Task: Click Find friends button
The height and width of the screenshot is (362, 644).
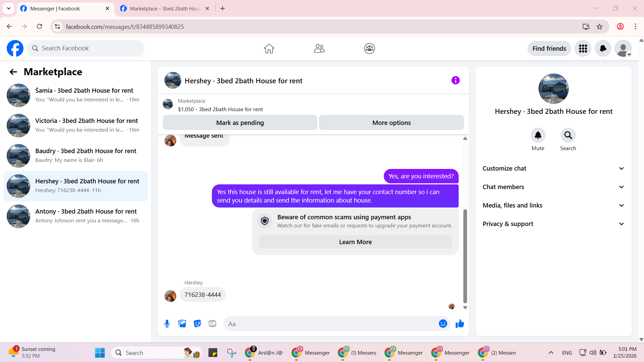Action: (x=549, y=49)
